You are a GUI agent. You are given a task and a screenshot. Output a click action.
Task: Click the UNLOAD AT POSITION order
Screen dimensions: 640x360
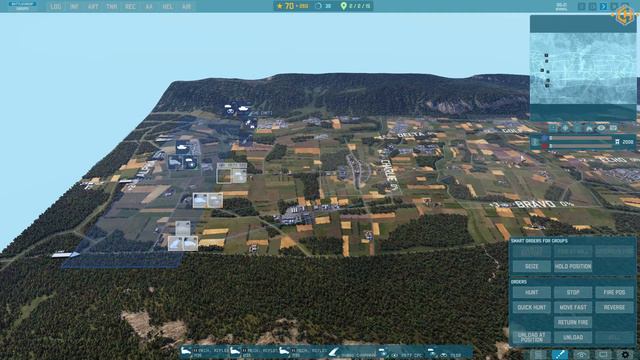pos(531,337)
